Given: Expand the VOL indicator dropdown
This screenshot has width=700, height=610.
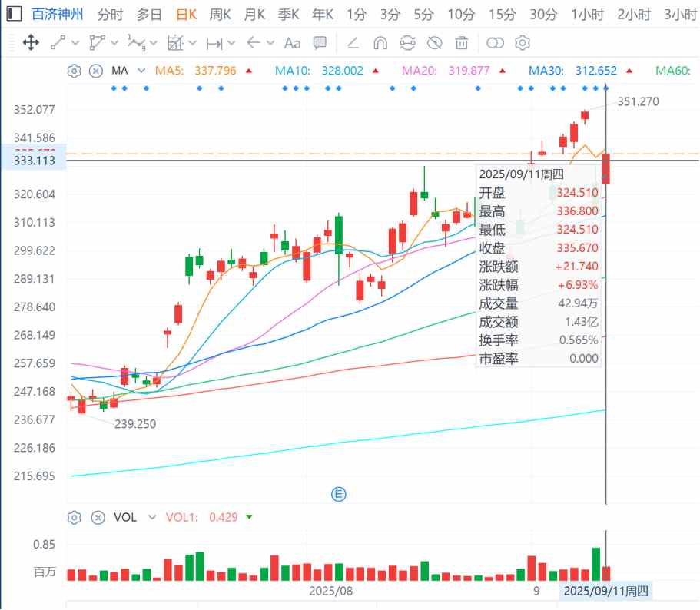Looking at the screenshot, I should click(x=151, y=517).
